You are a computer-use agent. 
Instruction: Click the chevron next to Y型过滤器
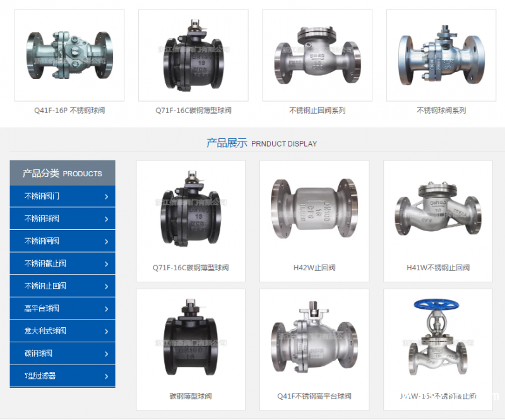point(106,376)
